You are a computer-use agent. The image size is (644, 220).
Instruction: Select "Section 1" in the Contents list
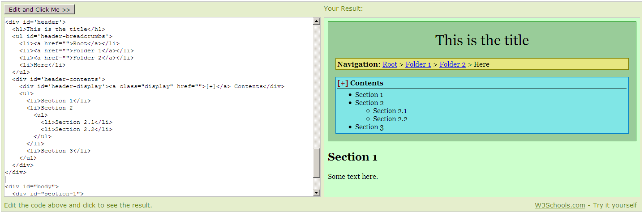click(369, 95)
